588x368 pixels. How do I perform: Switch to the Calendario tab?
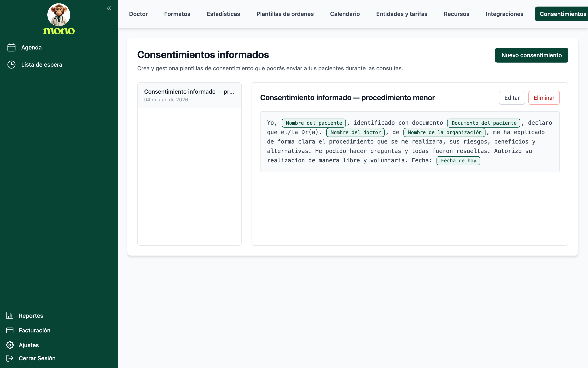click(345, 14)
